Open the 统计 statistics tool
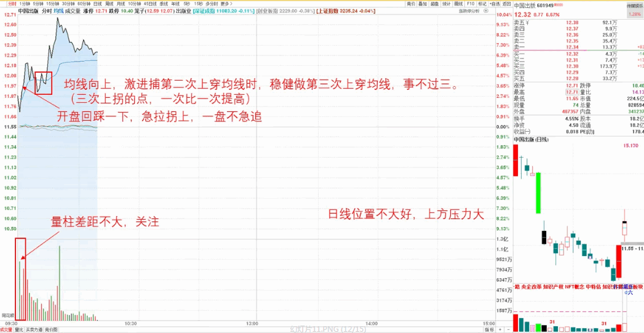 pyautogui.click(x=447, y=4)
